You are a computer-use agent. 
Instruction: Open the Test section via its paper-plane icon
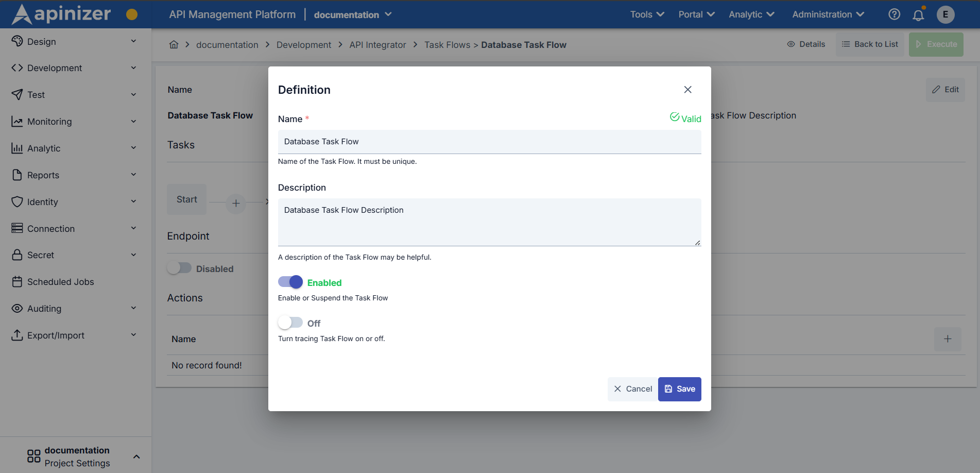pos(18,94)
